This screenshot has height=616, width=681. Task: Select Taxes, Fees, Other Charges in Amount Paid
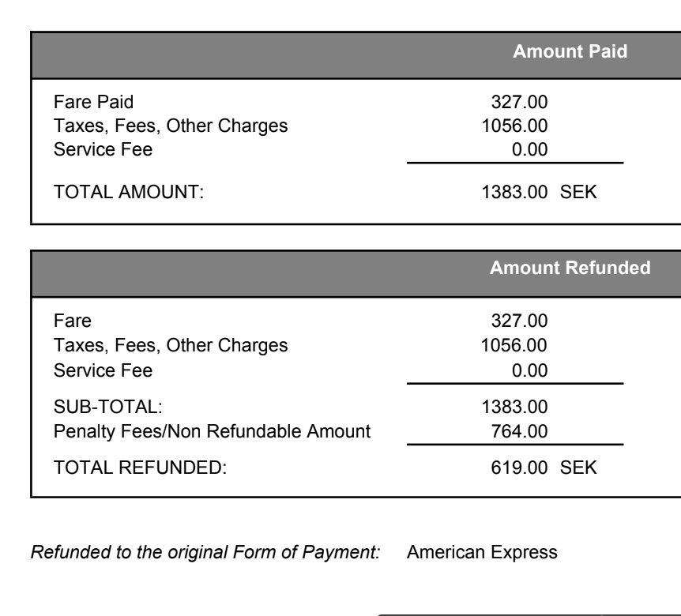click(x=170, y=125)
